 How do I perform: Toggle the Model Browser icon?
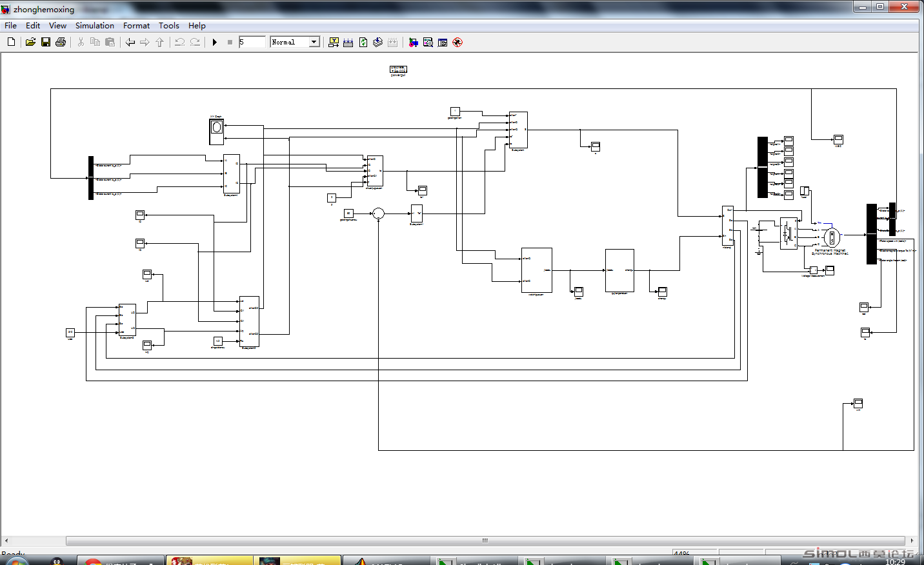click(x=443, y=42)
